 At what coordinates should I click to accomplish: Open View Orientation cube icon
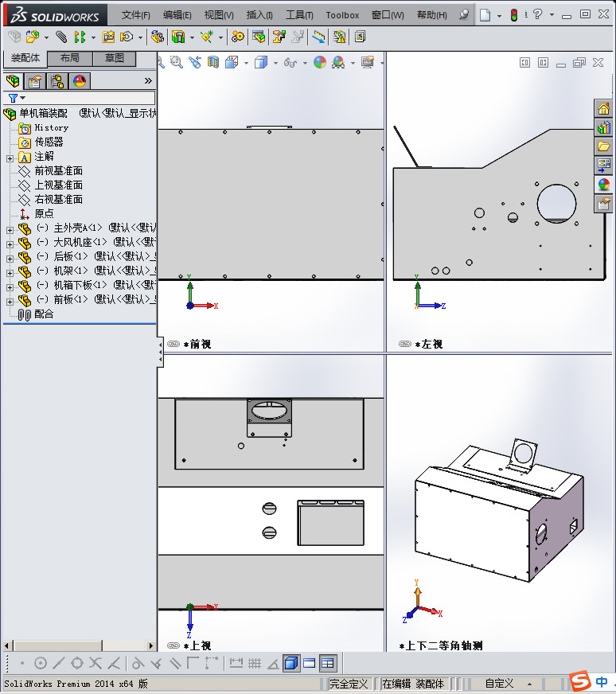[232, 62]
